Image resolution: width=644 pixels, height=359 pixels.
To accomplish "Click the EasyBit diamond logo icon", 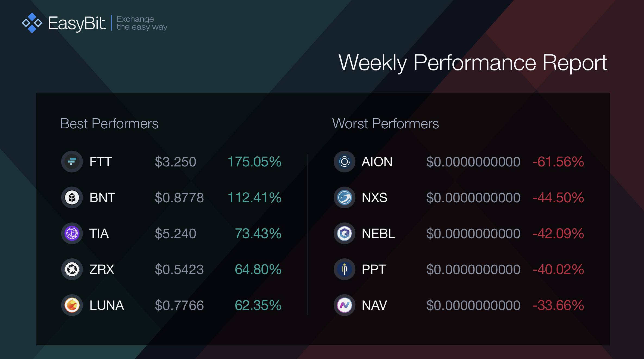I will click(x=32, y=23).
